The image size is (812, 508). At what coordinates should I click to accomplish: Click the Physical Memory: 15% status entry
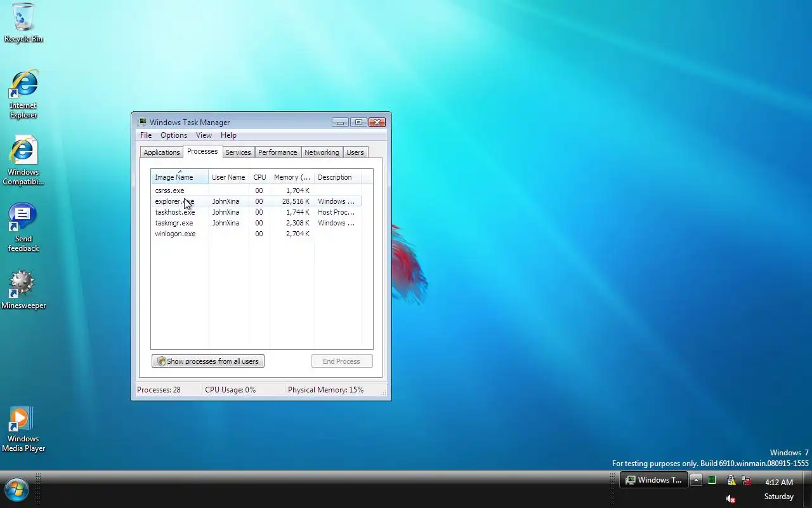pos(325,390)
